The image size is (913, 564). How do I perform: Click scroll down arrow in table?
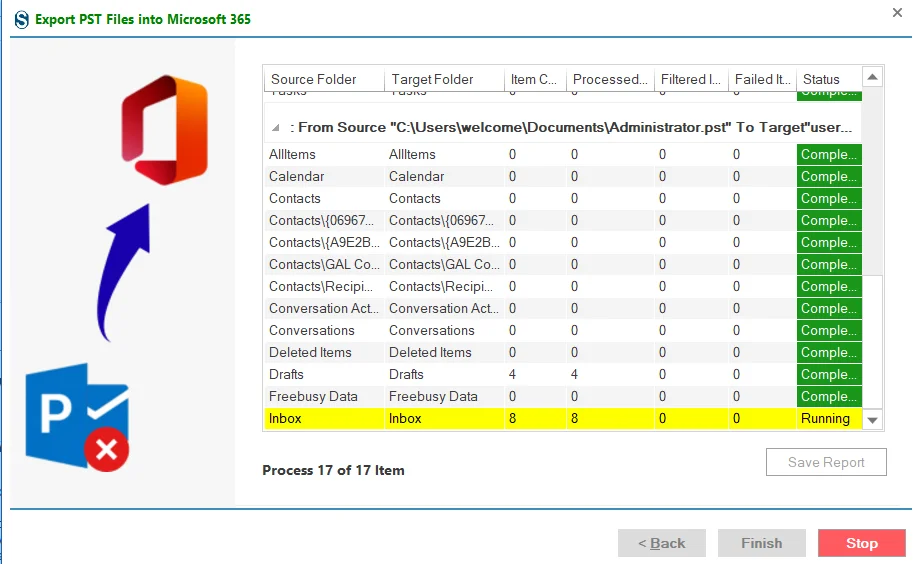click(872, 420)
